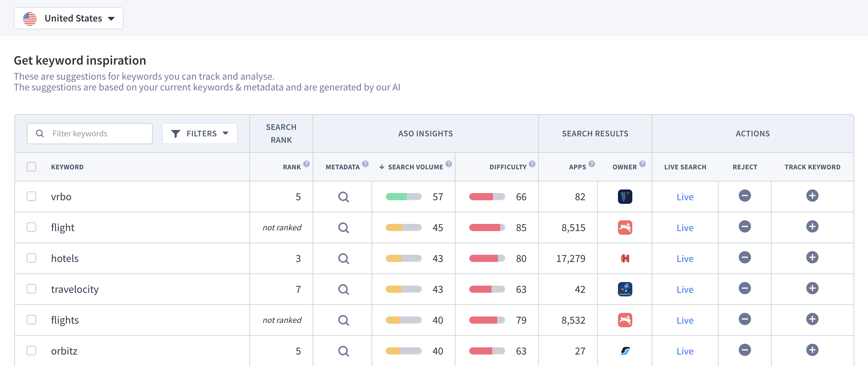The image size is (868, 366).
Task: Open Live search for orbitz
Action: (x=685, y=351)
